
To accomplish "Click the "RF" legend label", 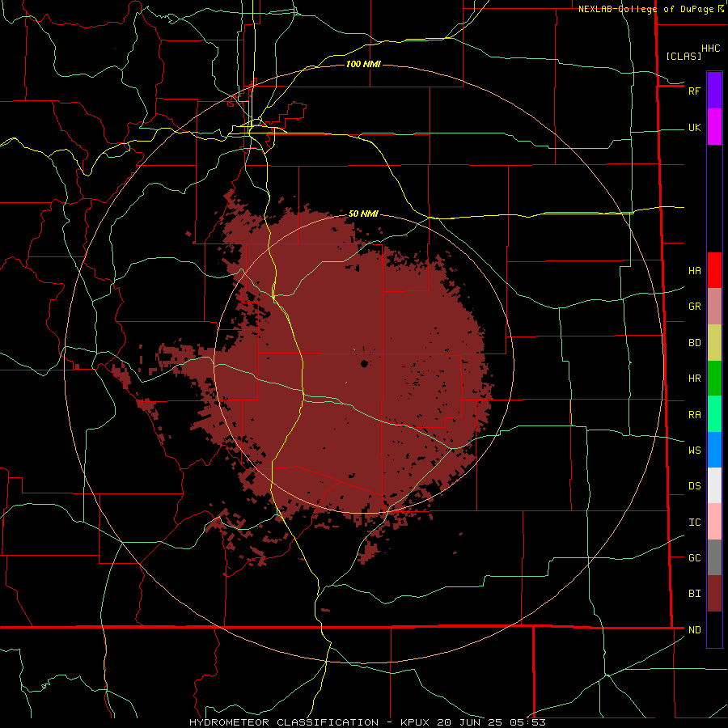I will click(694, 91).
